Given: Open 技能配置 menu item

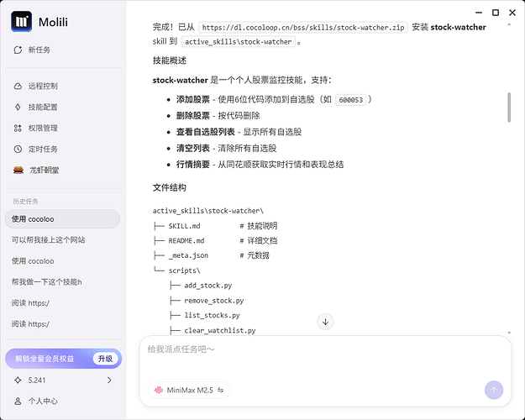Looking at the screenshot, I should 43,108.
